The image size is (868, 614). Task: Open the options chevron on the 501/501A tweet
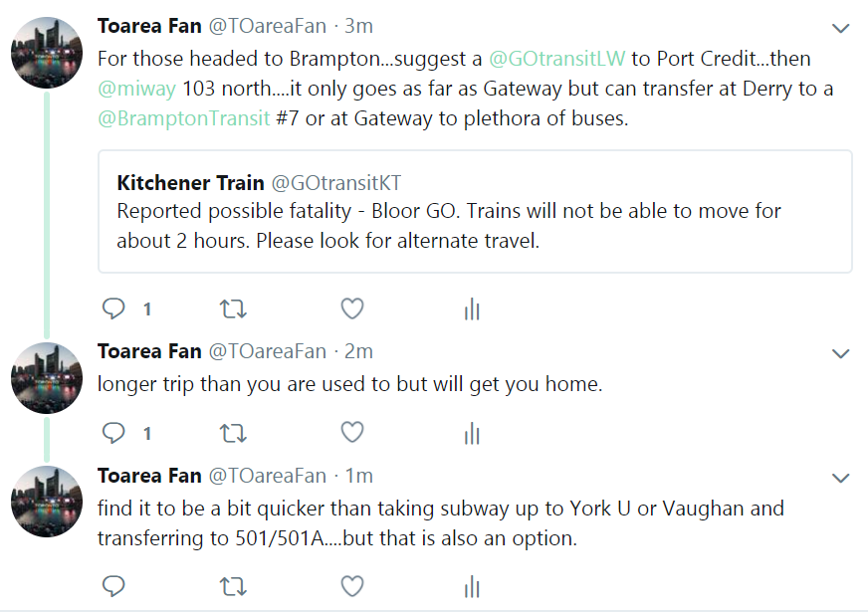click(841, 478)
